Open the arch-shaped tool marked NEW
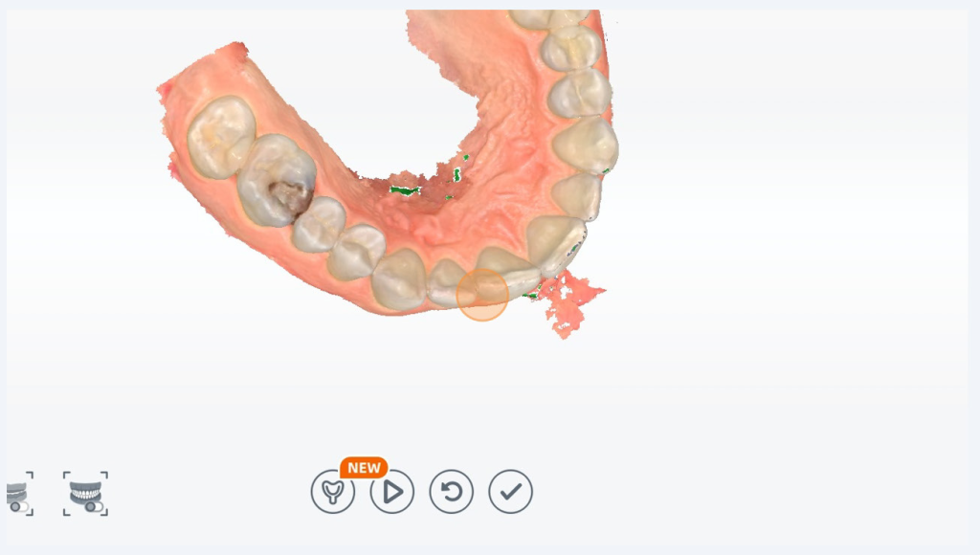This screenshot has height=555, width=980. click(332, 492)
